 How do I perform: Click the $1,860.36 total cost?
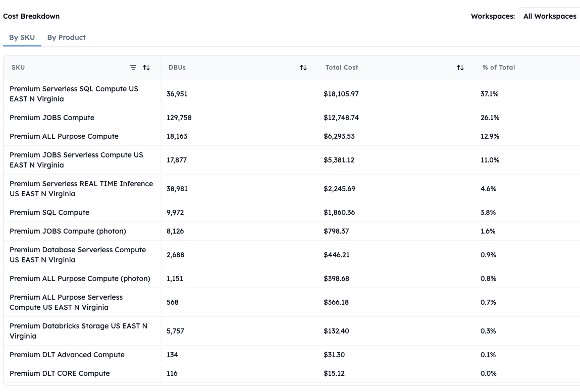coord(339,212)
